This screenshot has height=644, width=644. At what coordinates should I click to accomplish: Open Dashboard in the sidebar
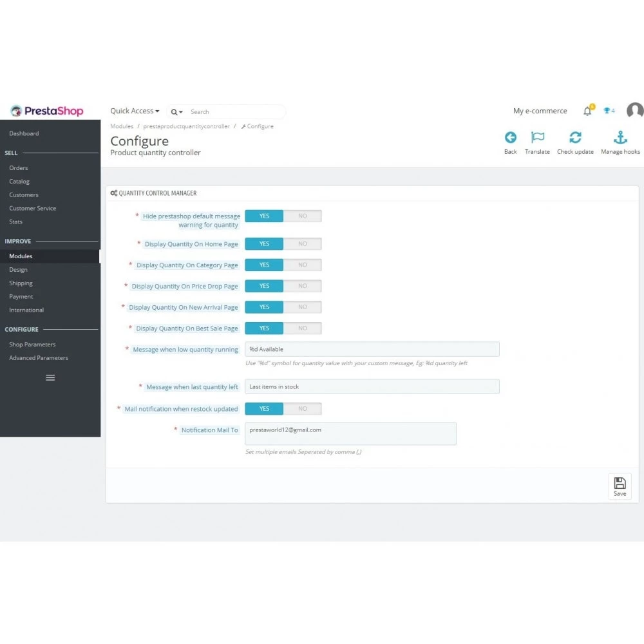(x=24, y=133)
